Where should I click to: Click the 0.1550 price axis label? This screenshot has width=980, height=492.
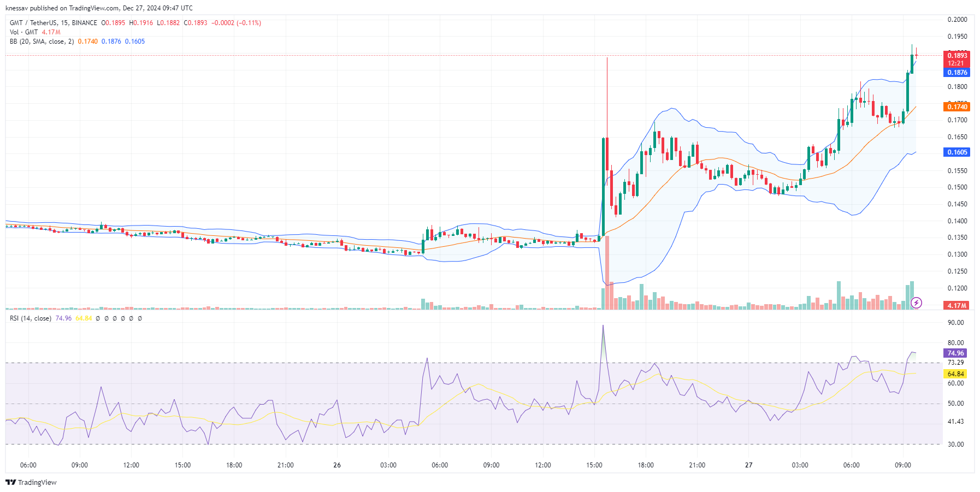(x=957, y=171)
